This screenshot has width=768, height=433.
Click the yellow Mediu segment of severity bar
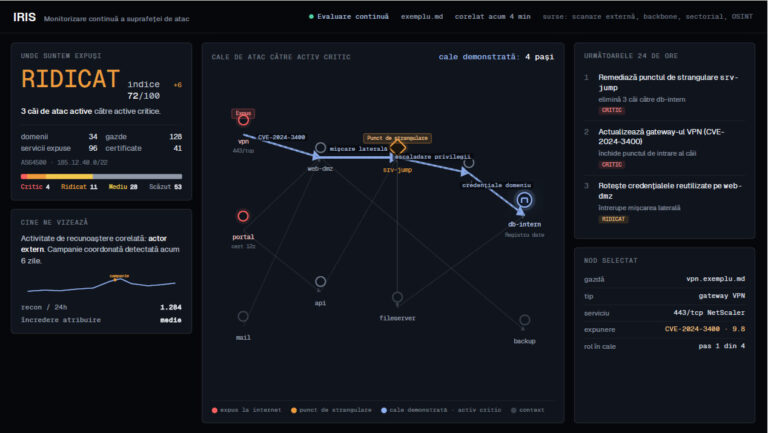point(69,176)
